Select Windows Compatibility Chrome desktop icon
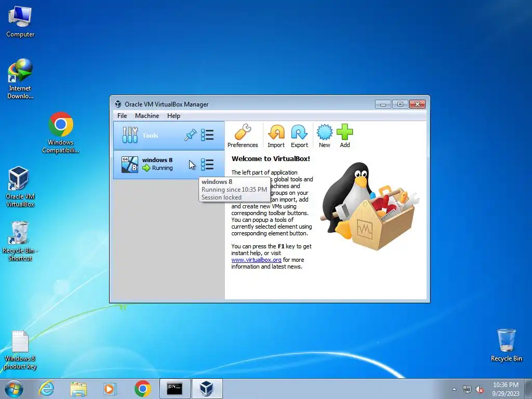Image resolution: width=532 pixels, height=399 pixels. (60, 132)
